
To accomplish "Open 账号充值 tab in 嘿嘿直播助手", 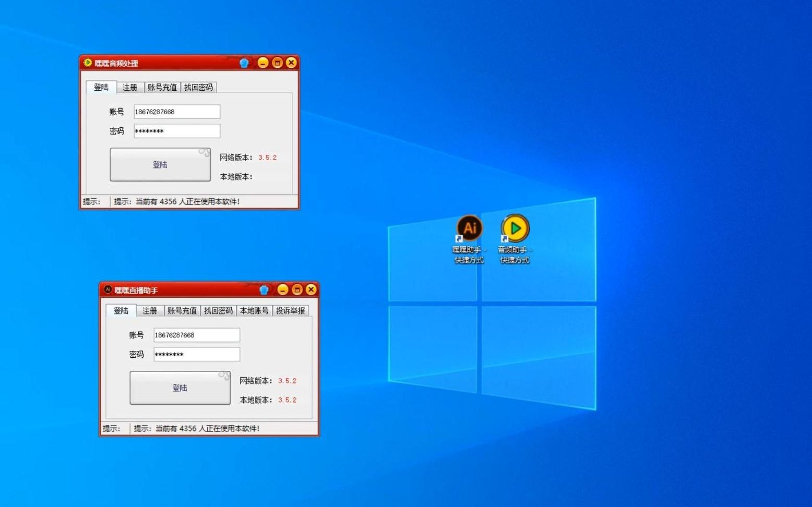I will (x=182, y=311).
